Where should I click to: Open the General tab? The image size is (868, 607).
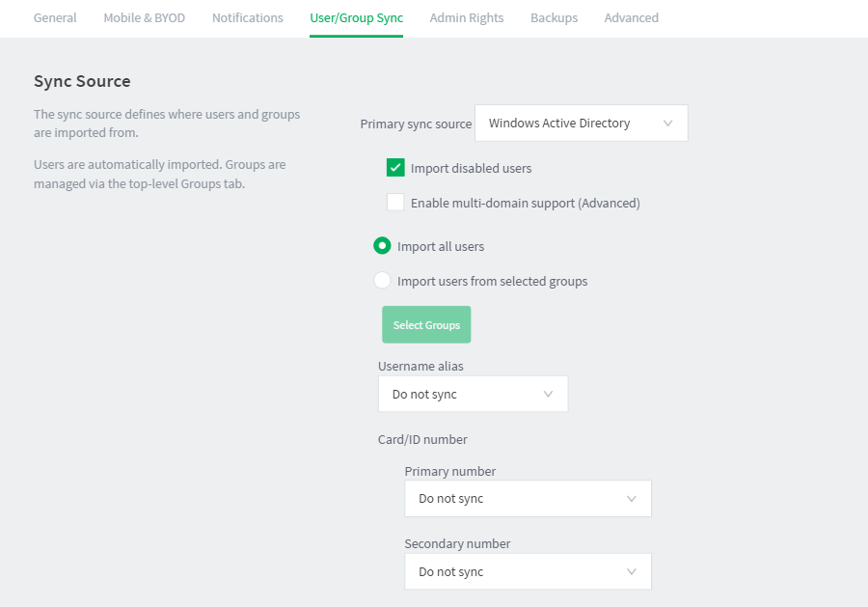point(55,17)
